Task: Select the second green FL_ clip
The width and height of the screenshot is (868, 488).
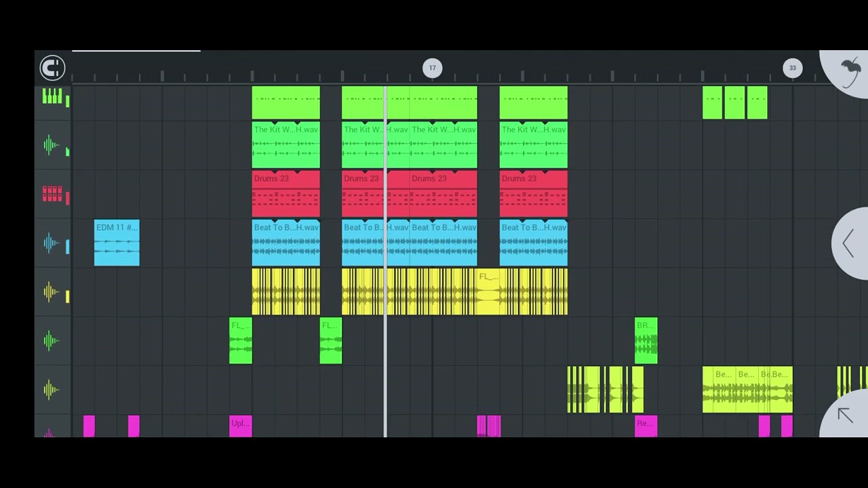Action: (x=331, y=340)
